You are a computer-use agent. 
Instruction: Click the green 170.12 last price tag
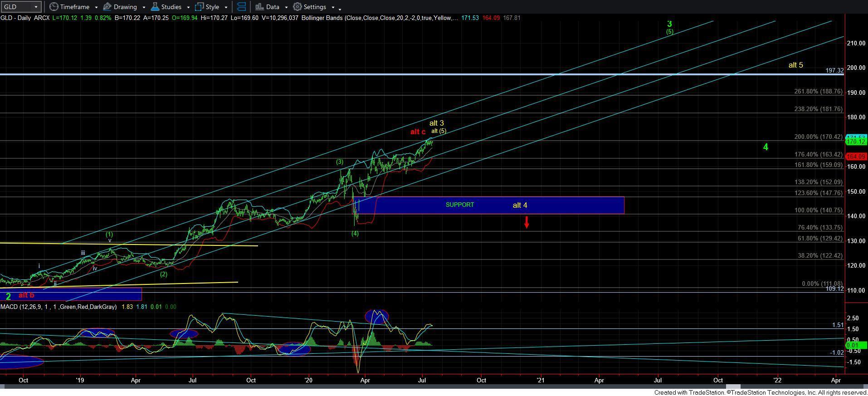point(856,142)
